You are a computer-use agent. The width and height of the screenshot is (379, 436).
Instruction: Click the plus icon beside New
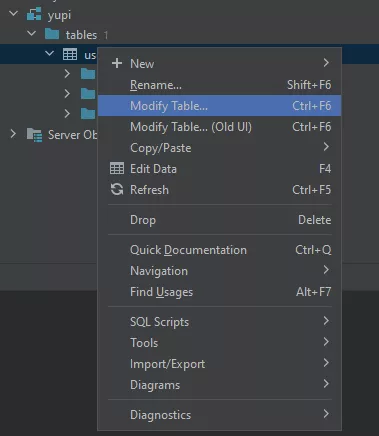[x=117, y=63]
